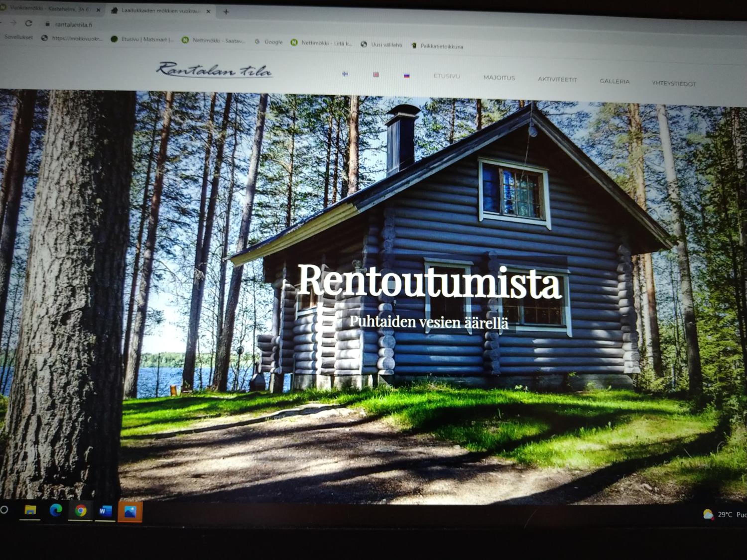Close the Vuokramökki Kastehelmi tab
This screenshot has width=747, height=560.
98,10
